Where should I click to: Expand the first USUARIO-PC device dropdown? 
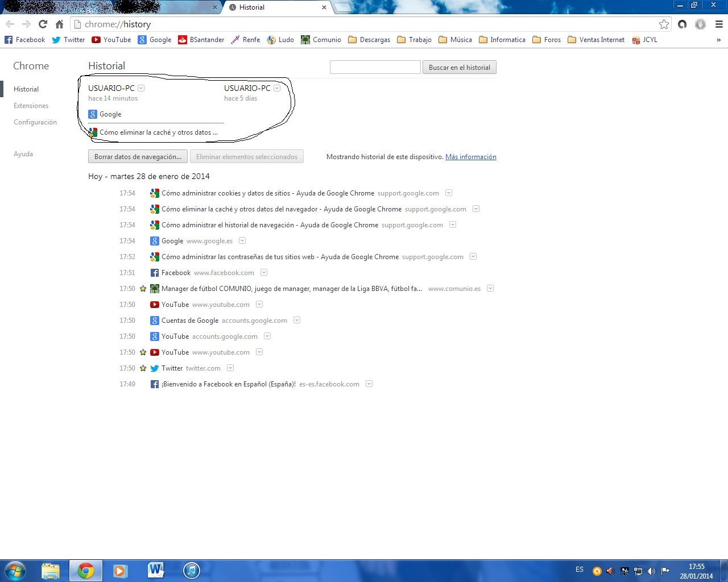coord(141,88)
